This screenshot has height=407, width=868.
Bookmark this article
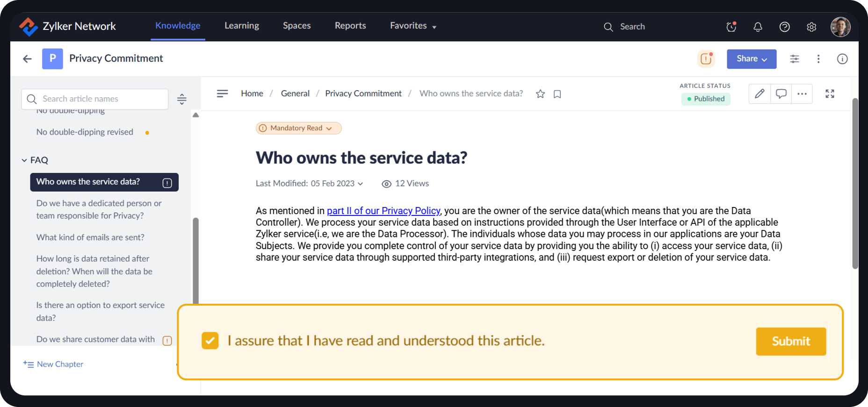[557, 94]
